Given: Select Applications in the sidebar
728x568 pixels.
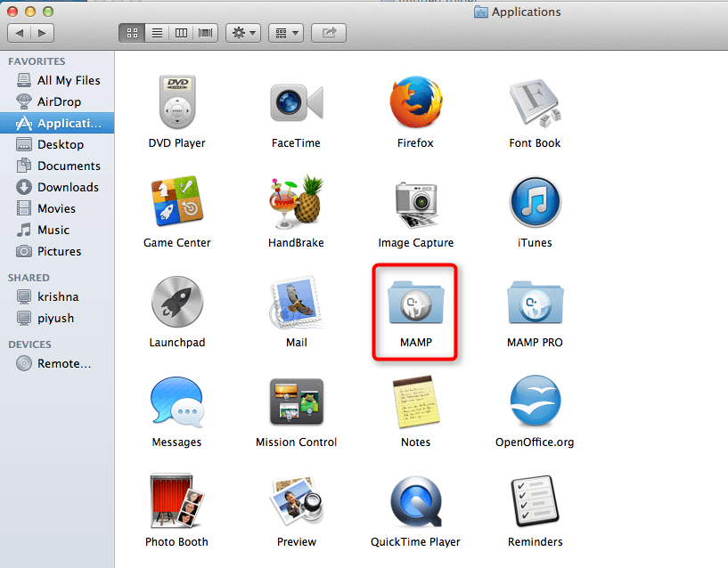Looking at the screenshot, I should click(57, 123).
